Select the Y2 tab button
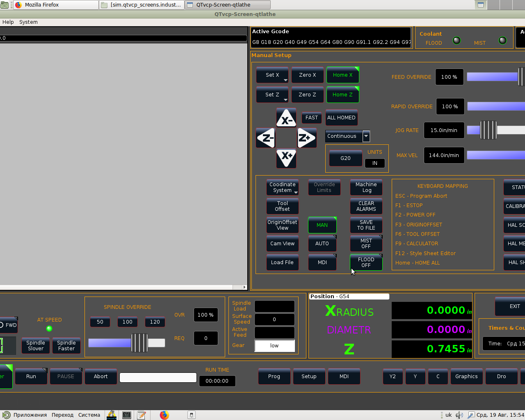This screenshot has width=525, height=420. [393, 377]
